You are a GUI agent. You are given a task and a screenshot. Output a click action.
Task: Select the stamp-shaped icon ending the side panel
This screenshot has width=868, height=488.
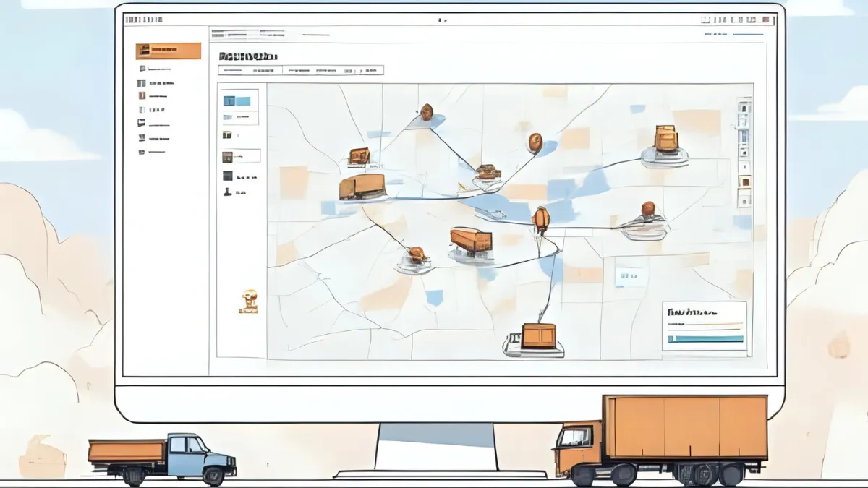227,192
